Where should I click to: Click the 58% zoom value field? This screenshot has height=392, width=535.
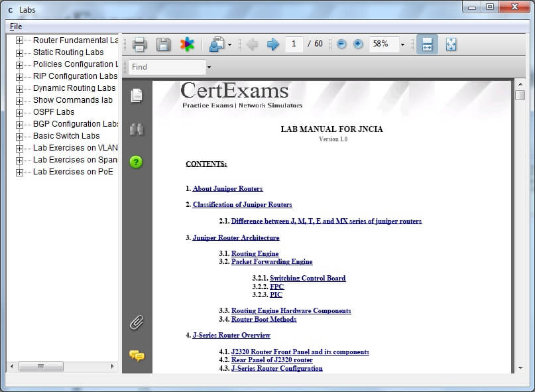tap(384, 44)
